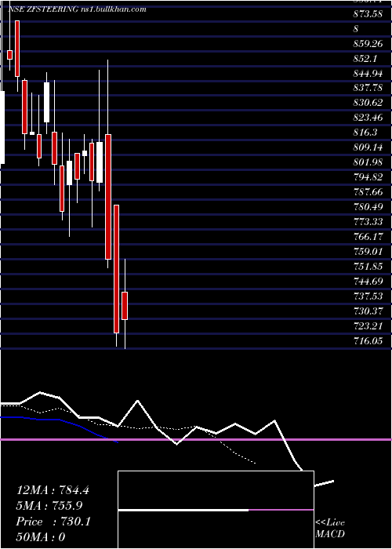Viewport: 392px width, 549px height.
Task: Select the 873.58 price label
Action: [368, 13]
